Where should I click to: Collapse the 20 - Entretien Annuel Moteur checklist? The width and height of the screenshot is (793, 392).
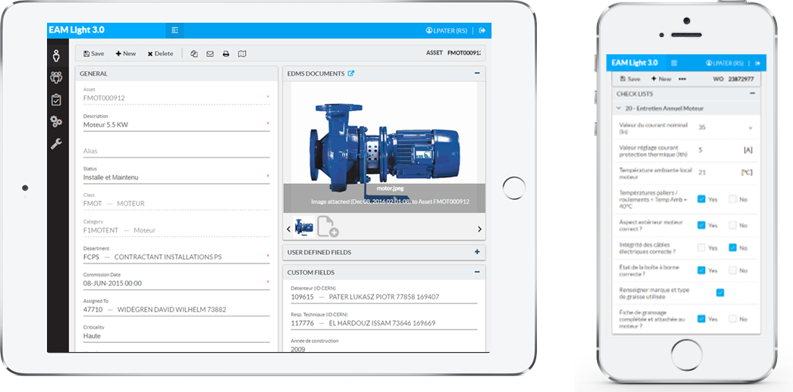[x=619, y=108]
